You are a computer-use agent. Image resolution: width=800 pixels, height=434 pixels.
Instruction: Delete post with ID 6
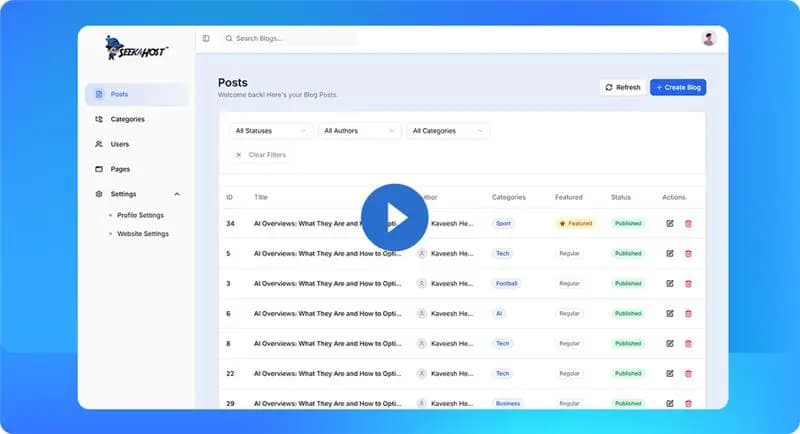(688, 314)
